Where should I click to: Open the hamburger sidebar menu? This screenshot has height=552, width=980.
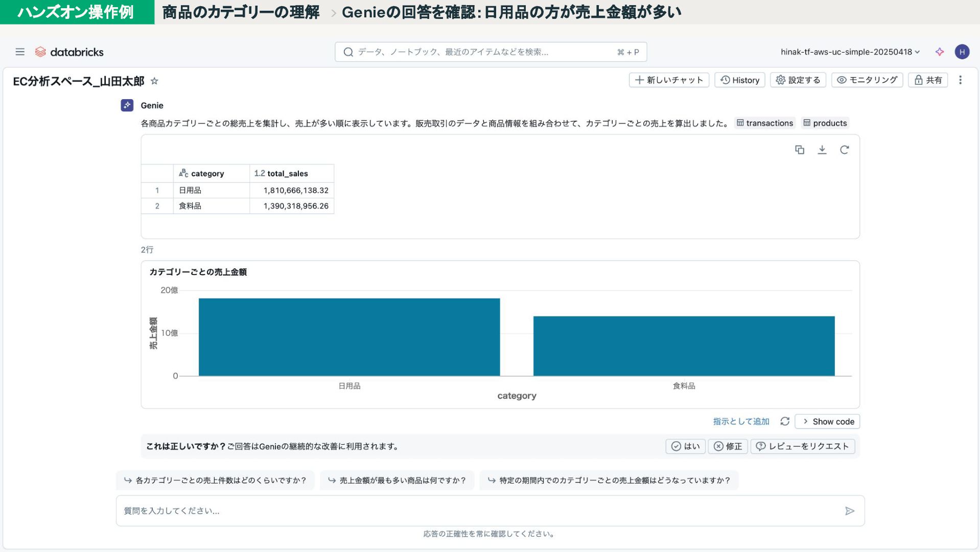(20, 52)
